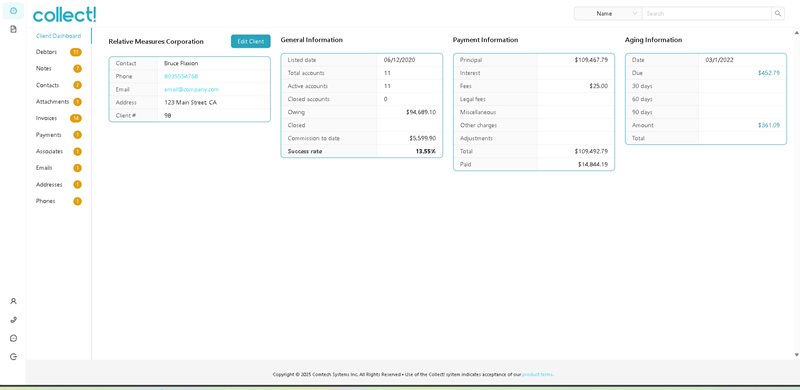Click the 30 days row label
The image size is (800, 390).
coord(642,86)
